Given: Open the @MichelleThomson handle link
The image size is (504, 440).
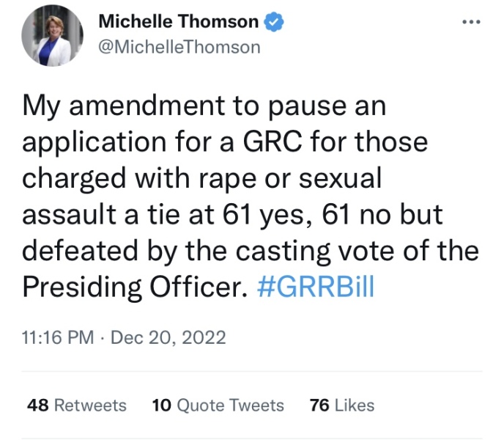Looking at the screenshot, I should tap(179, 47).
